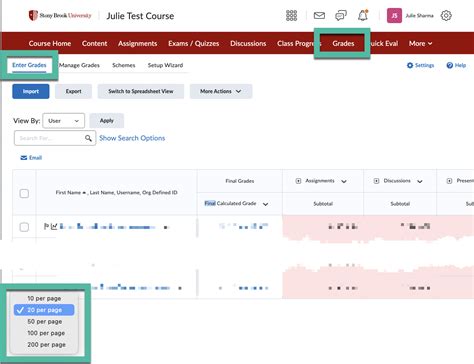Click the Export button
Screen dimensions: 474x364
(x=73, y=91)
